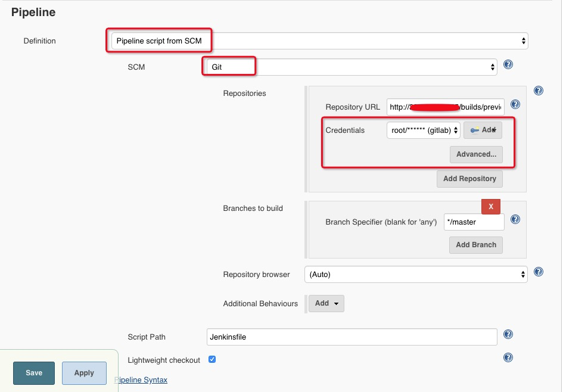Click the Add Branch button
Screen dimensions: 563x392
tap(476, 245)
